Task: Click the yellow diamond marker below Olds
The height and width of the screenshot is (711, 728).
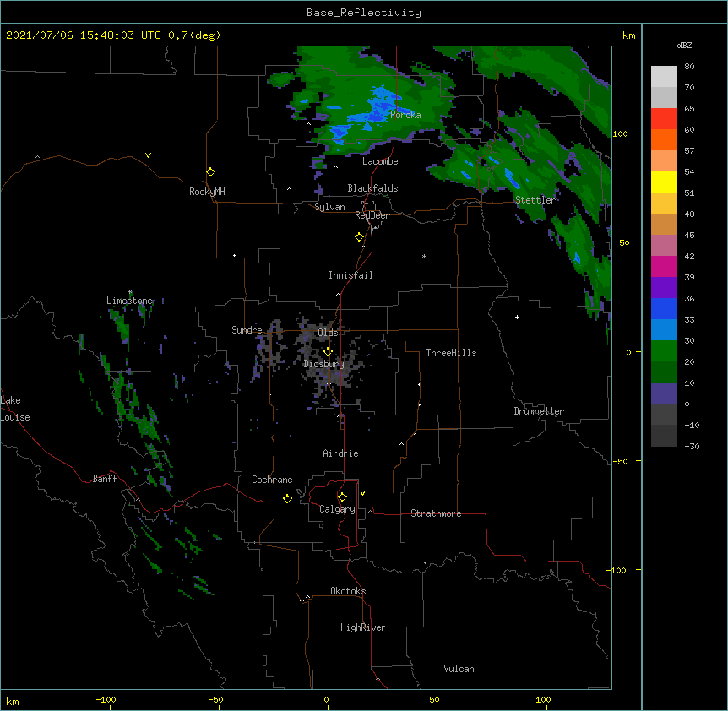Action: pos(328,352)
